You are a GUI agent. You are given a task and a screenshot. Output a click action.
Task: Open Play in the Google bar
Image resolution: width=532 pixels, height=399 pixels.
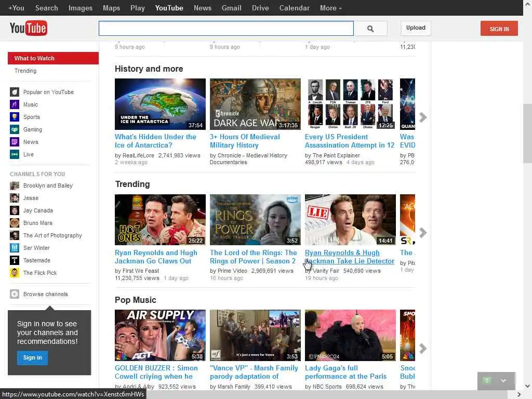click(x=137, y=8)
